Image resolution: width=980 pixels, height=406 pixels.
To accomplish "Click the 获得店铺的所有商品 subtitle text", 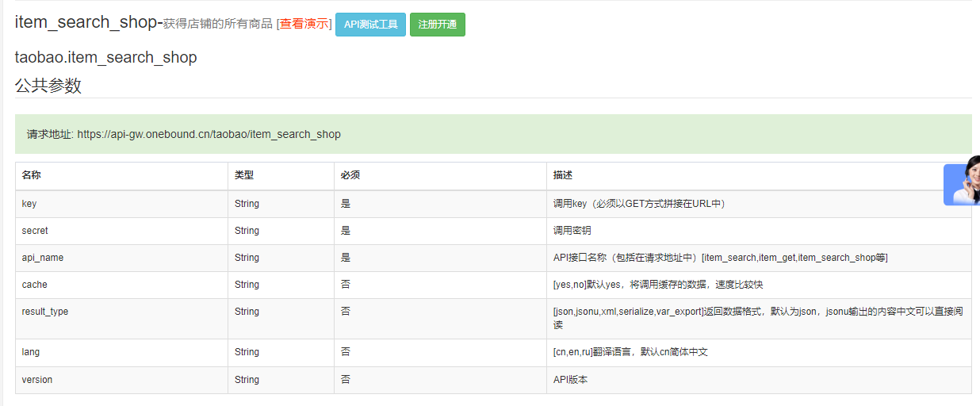I will pyautogui.click(x=218, y=24).
